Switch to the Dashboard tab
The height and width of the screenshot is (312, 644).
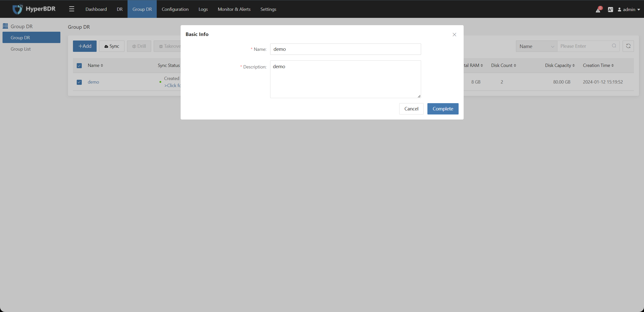pyautogui.click(x=96, y=9)
